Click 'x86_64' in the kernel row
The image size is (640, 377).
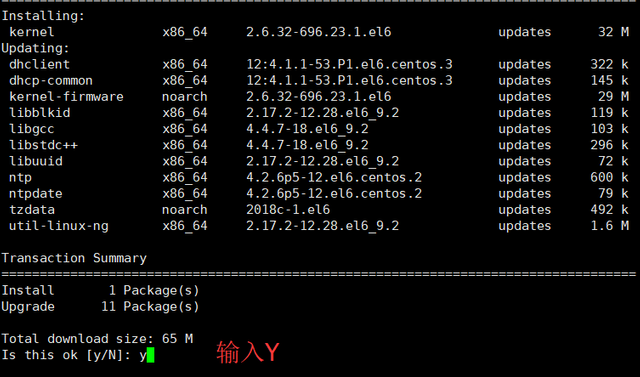coord(184,32)
